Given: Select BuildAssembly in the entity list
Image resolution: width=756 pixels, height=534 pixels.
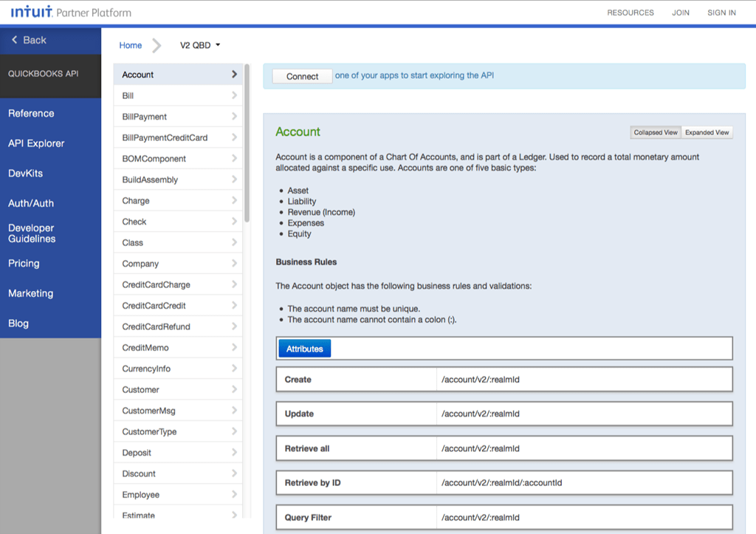Looking at the screenshot, I should (x=178, y=179).
